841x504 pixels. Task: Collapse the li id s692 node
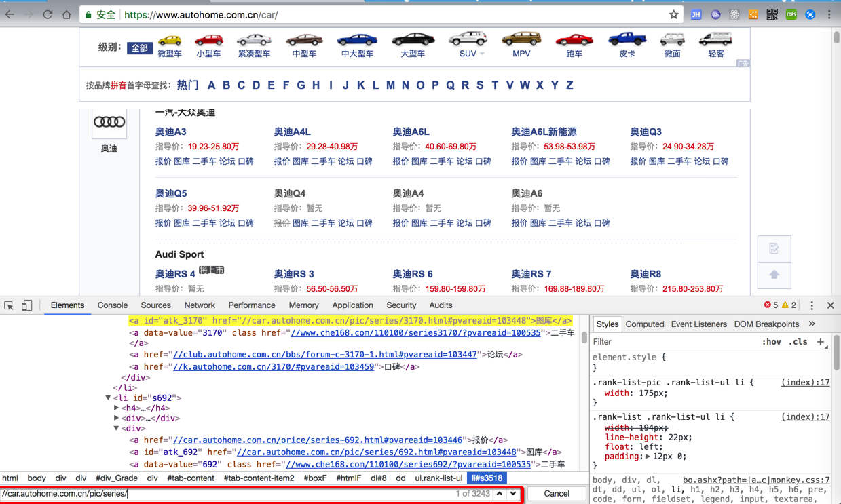[108, 398]
